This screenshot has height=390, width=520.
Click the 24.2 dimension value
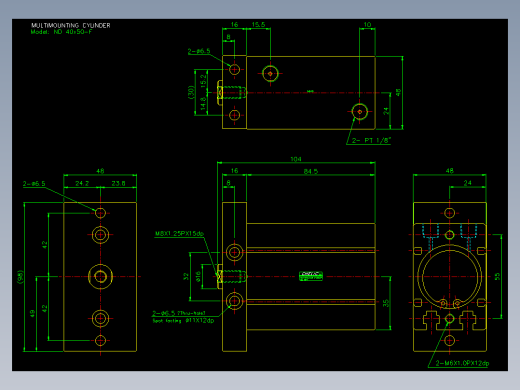point(82,183)
